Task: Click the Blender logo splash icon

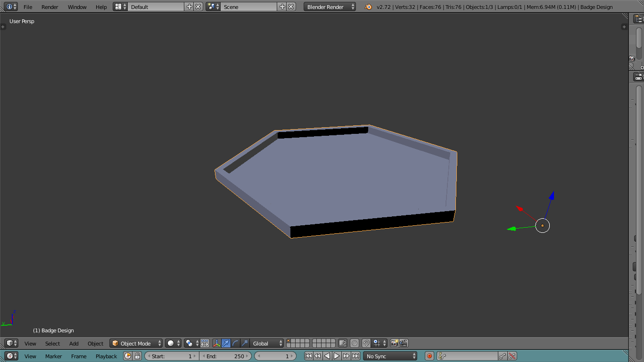Action: point(368,7)
